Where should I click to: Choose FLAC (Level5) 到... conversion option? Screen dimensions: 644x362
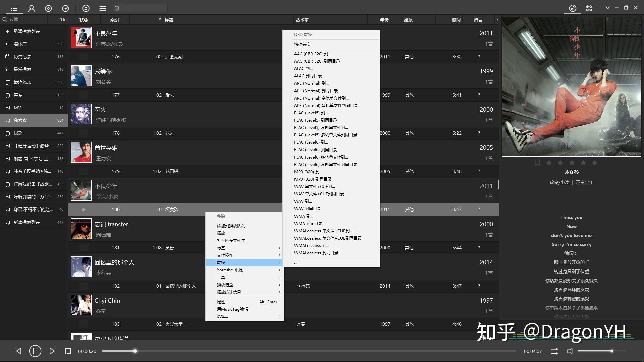(311, 113)
